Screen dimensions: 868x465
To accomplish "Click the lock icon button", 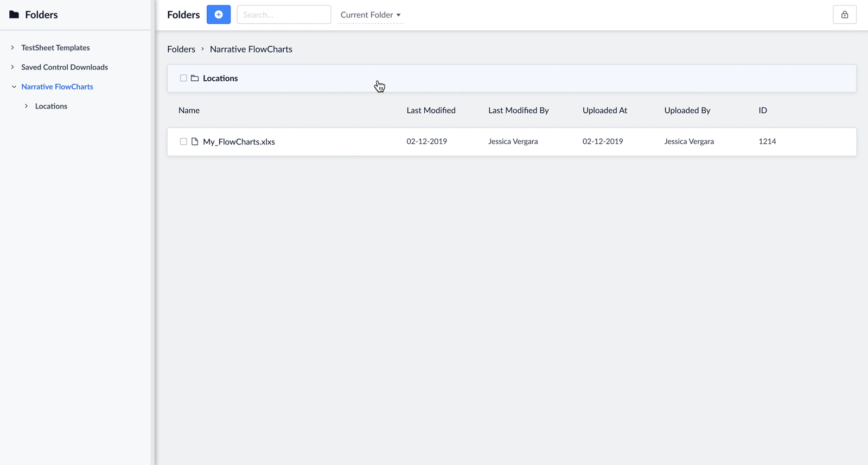I will click(x=844, y=15).
